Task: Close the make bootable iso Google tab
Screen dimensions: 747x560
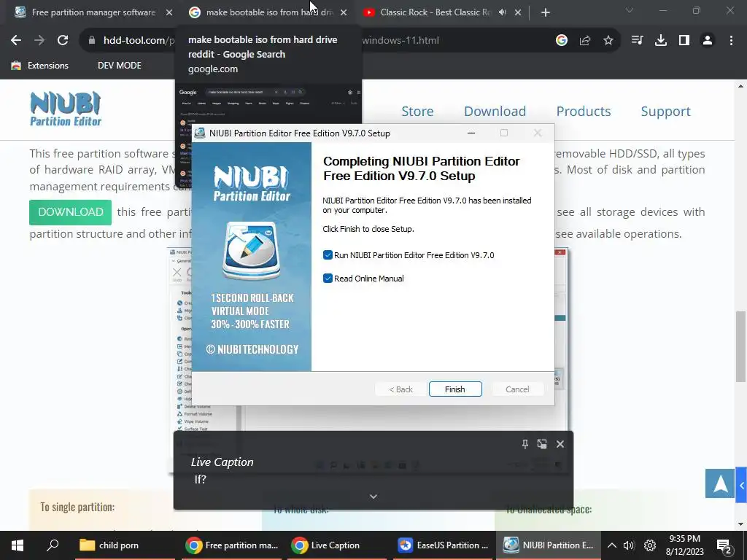Action: 344,13
